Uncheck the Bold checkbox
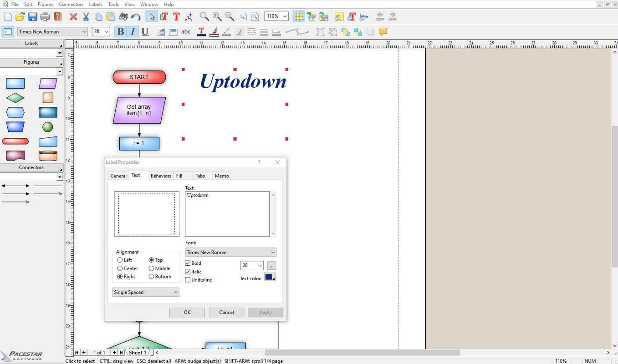 click(x=188, y=263)
